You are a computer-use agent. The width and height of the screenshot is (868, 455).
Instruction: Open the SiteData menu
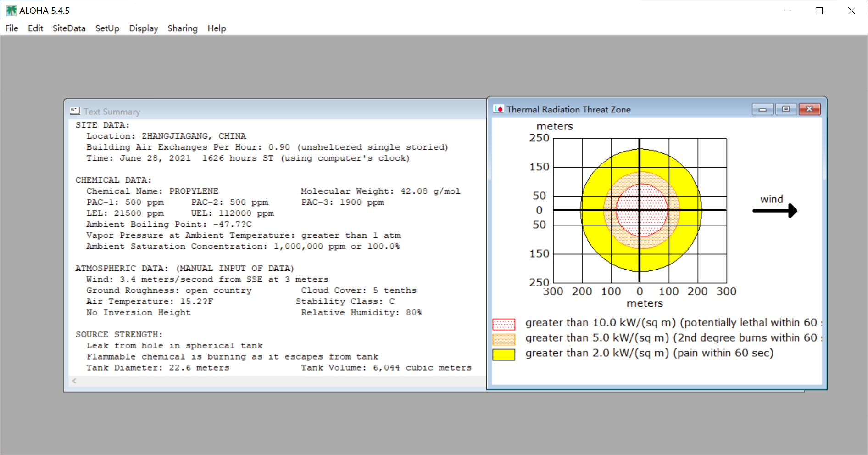tap(69, 28)
